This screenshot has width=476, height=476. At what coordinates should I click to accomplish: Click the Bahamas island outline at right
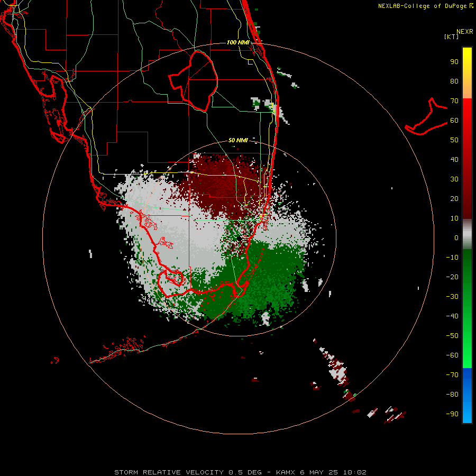click(x=426, y=116)
